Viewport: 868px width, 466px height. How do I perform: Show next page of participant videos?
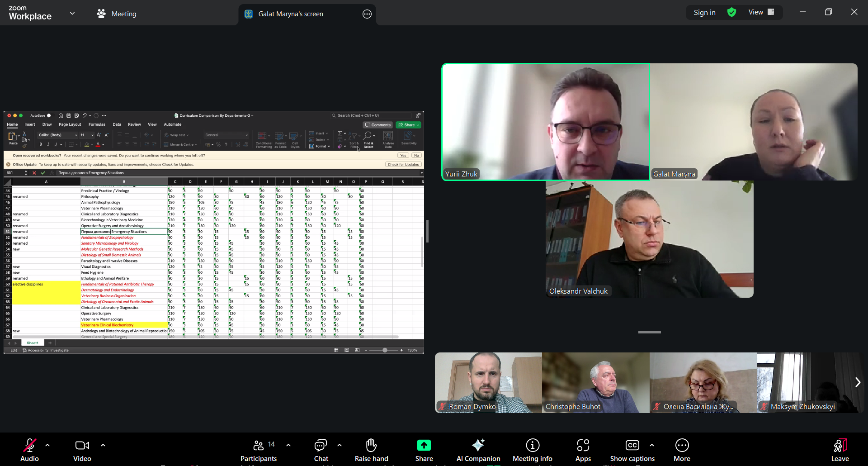tap(858, 382)
